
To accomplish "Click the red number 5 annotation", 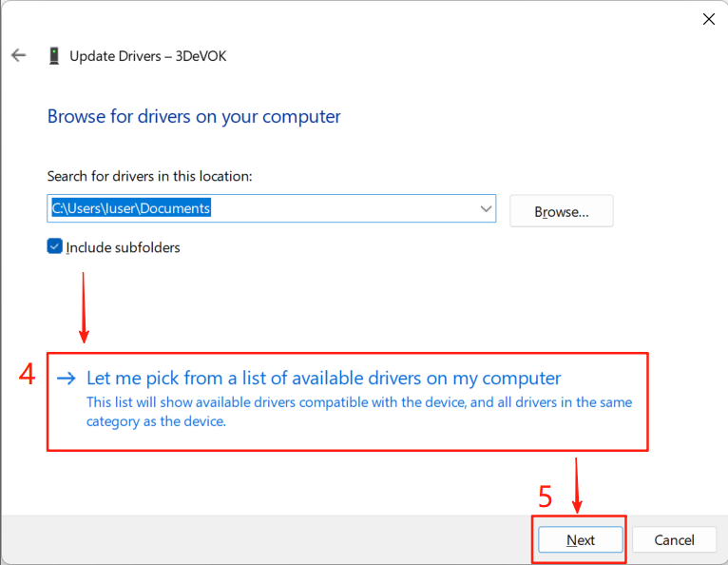I will tap(546, 497).
